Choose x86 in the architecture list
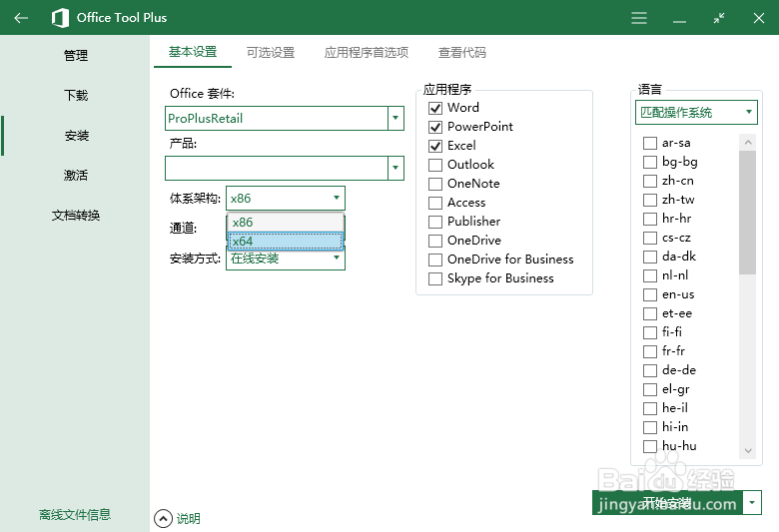Image resolution: width=779 pixels, height=532 pixels. coord(286,222)
